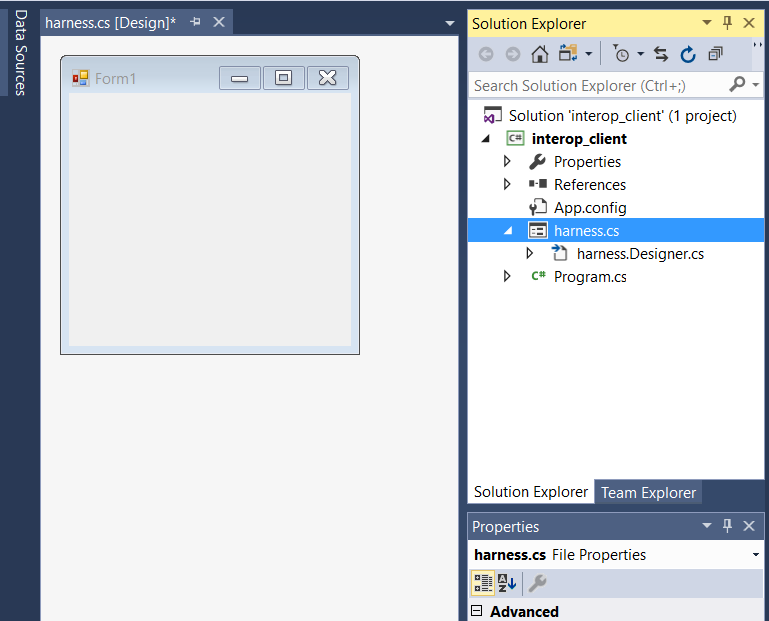Open the view switch dropdown arrow
This screenshot has height=621, width=769.
tap(589, 54)
